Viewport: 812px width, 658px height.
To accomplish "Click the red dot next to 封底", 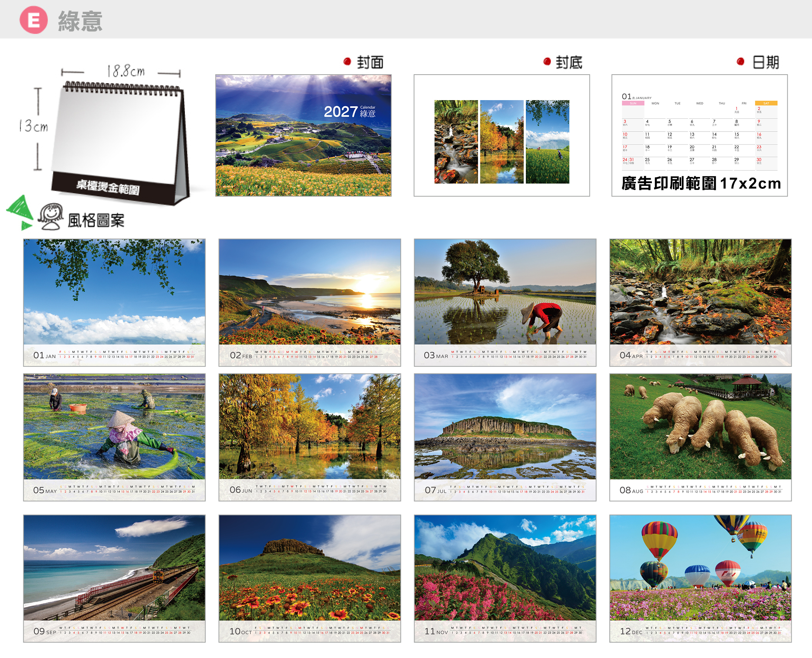I will (x=547, y=61).
